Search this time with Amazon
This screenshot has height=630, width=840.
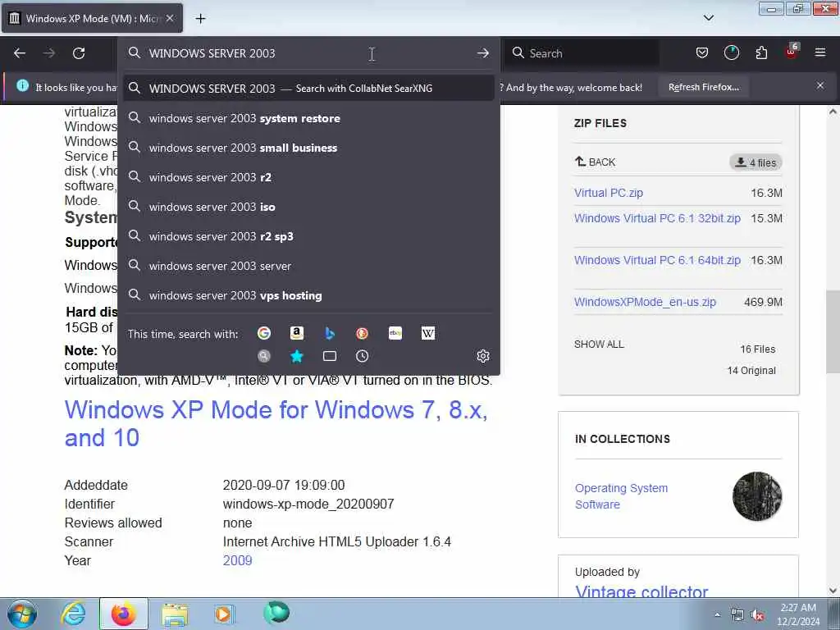click(297, 333)
